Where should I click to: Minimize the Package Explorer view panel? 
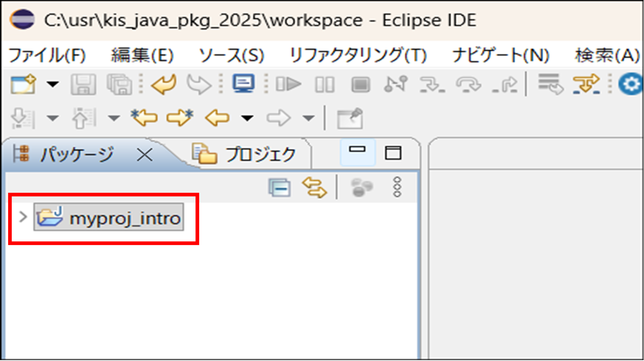coord(357,150)
